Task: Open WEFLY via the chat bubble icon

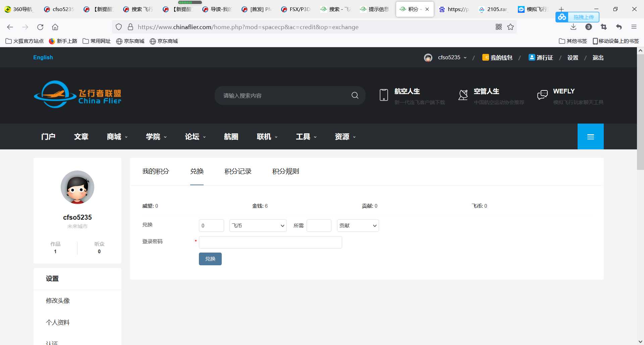Action: (x=542, y=95)
